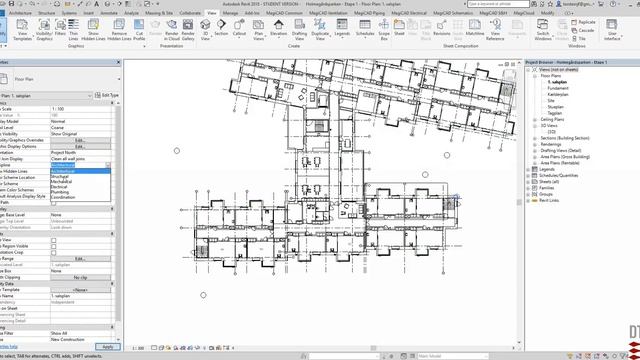Click the search keyword input field
The image size is (640, 360).
tap(498, 4)
